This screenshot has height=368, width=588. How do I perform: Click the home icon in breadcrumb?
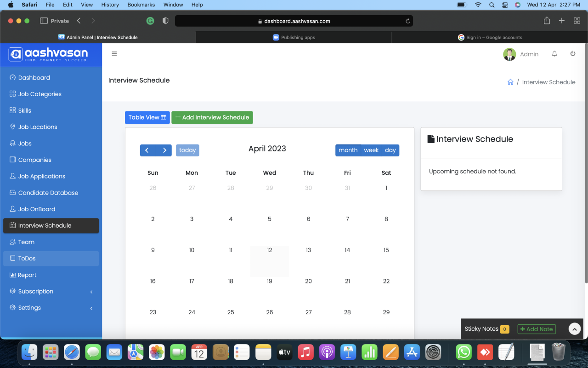point(510,82)
